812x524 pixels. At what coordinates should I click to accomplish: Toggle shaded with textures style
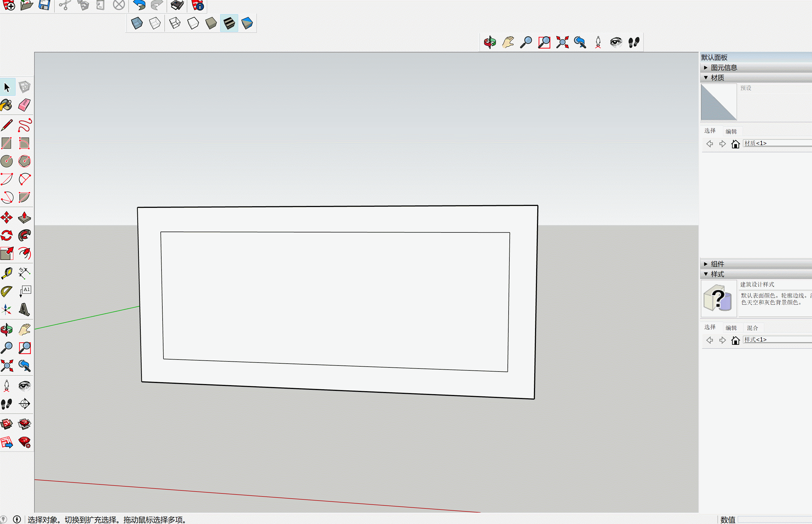point(229,23)
